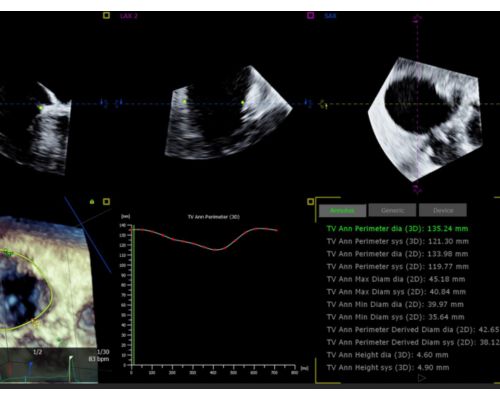Select TV Ann Perimeter dia (2D) measurement
Viewport: 500px width, 400px height.
397,254
